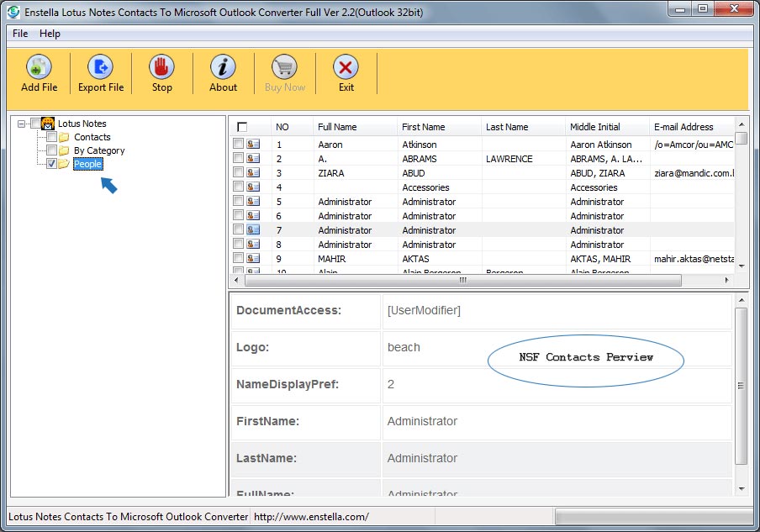Click the red Exit icon

click(x=346, y=67)
